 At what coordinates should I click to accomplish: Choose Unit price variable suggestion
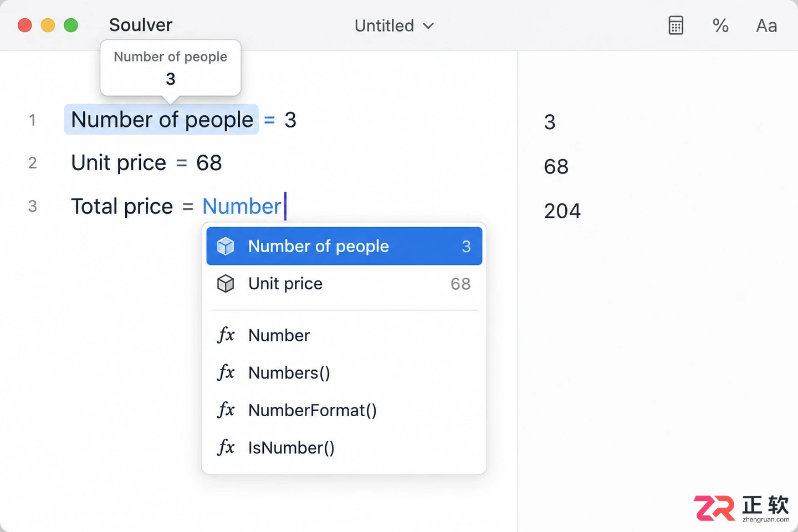click(344, 284)
